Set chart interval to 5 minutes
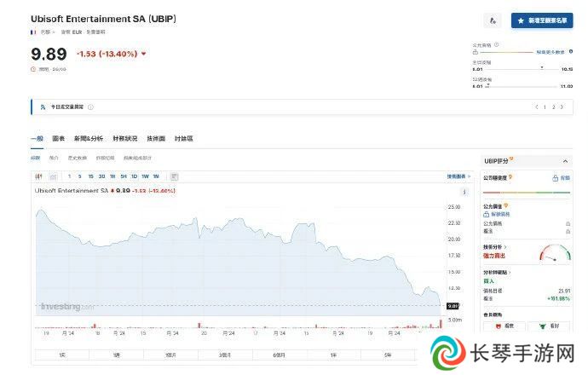 79,176
